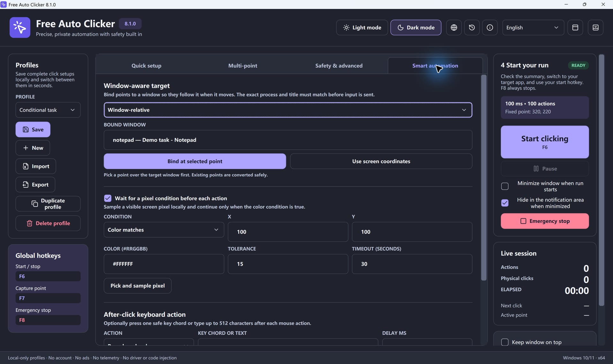Image resolution: width=613 pixels, height=364 pixels.
Task: Click the rightmost header panel icon
Action: coord(595,27)
